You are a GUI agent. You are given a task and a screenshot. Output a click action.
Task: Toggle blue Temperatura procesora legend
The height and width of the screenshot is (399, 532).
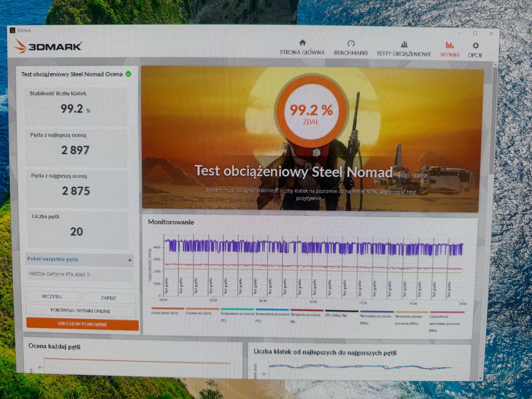point(272,315)
